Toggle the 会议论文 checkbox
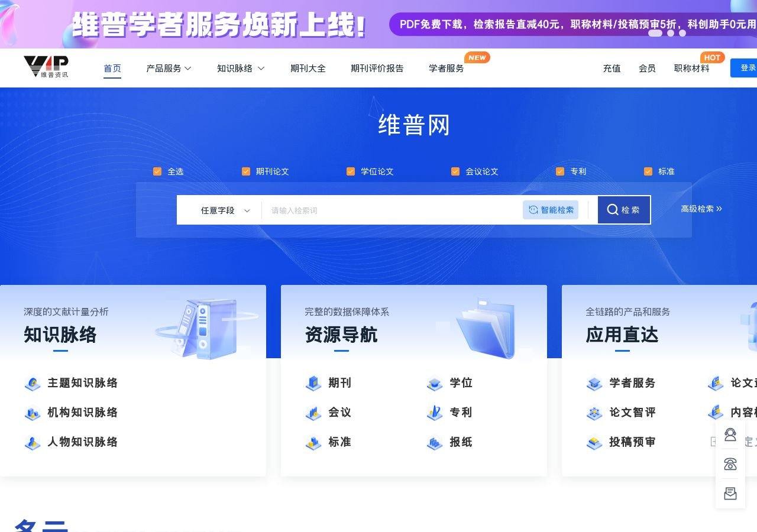The width and height of the screenshot is (757, 532). click(455, 171)
